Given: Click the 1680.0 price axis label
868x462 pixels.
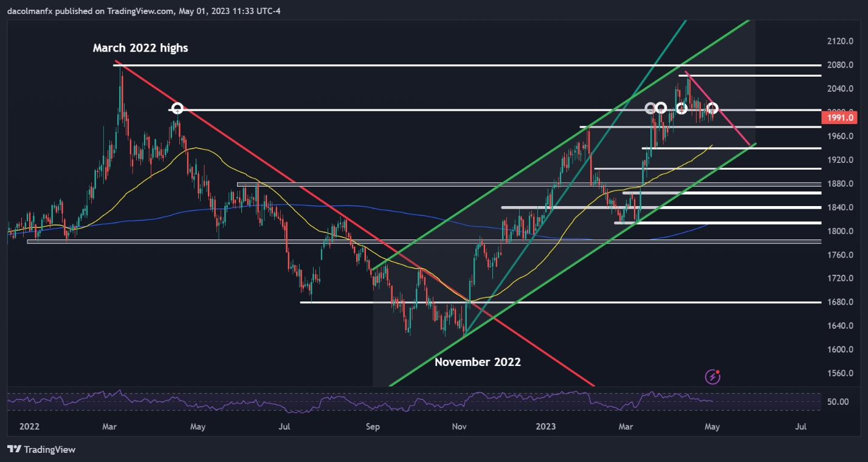Looking at the screenshot, I should coord(841,302).
